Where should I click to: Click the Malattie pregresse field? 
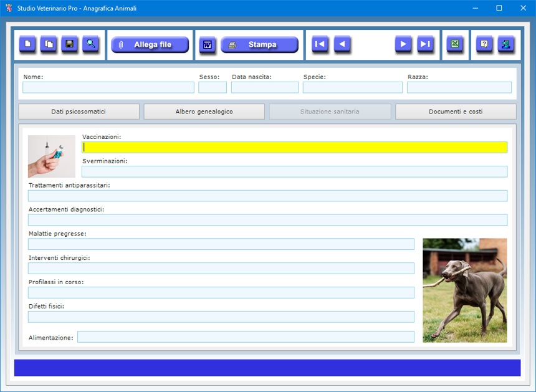point(221,244)
